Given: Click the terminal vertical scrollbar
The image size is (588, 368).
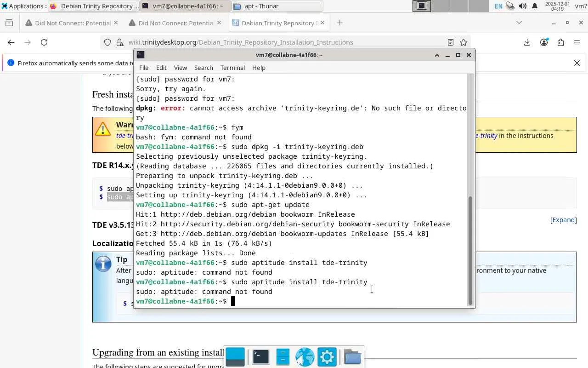Looking at the screenshot, I should 470,251.
